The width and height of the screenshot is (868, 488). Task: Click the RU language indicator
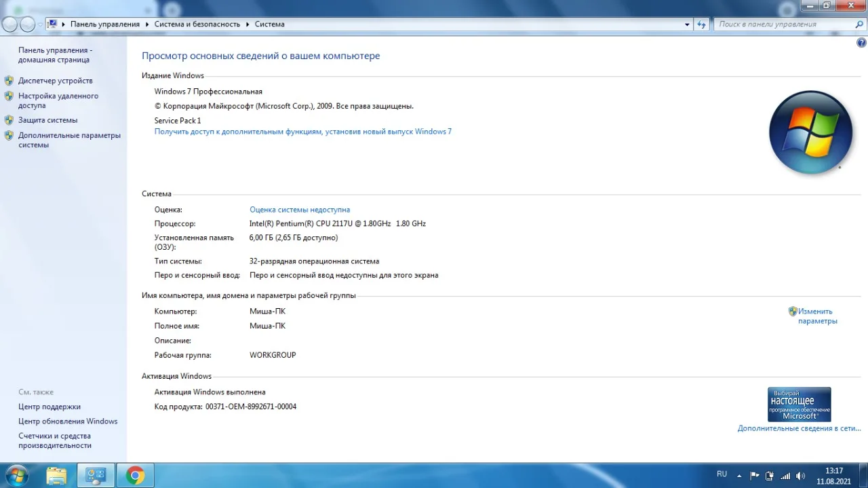tap(722, 474)
